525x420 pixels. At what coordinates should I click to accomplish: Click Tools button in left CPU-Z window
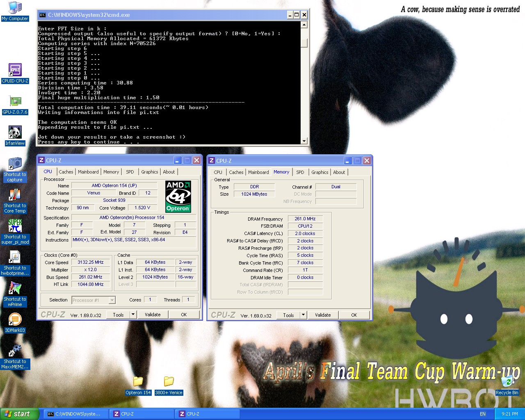[118, 315]
